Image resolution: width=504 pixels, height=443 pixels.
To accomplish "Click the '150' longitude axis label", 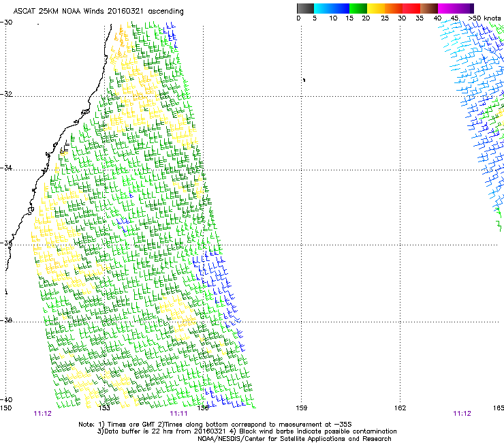I will coord(5,408).
